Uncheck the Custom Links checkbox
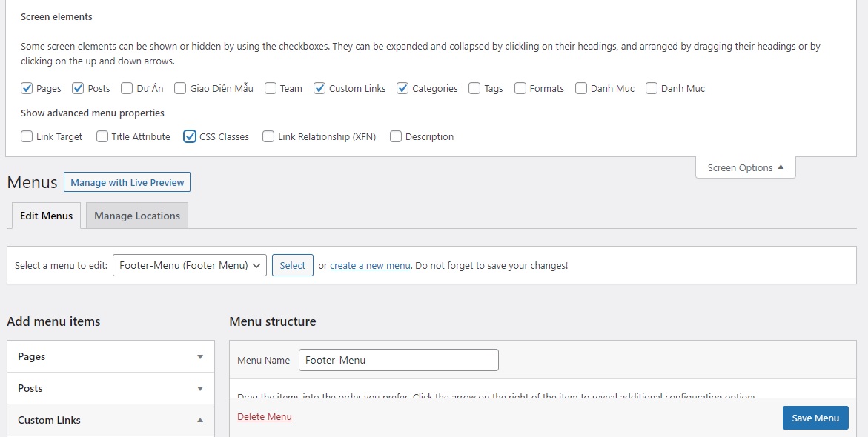This screenshot has width=868, height=437. click(x=319, y=88)
